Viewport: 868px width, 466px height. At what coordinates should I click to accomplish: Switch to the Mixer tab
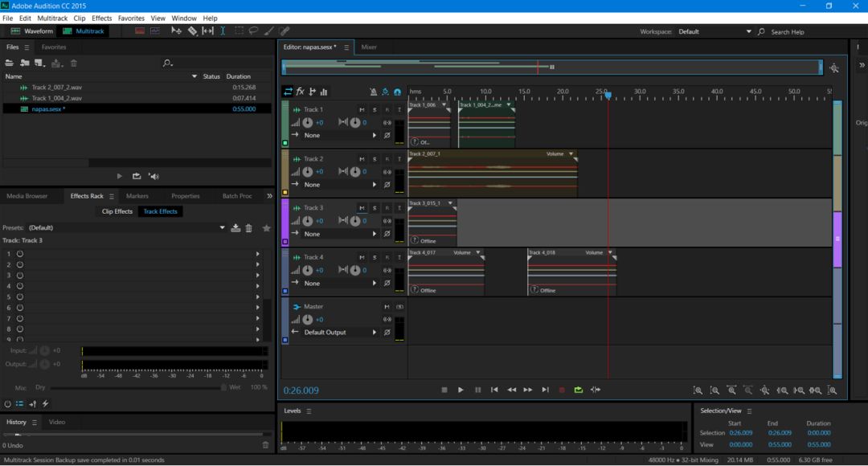368,47
